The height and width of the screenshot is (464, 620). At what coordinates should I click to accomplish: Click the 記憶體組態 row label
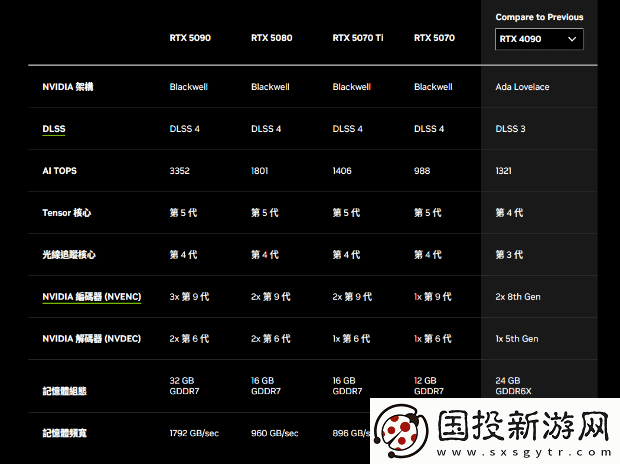point(64,391)
